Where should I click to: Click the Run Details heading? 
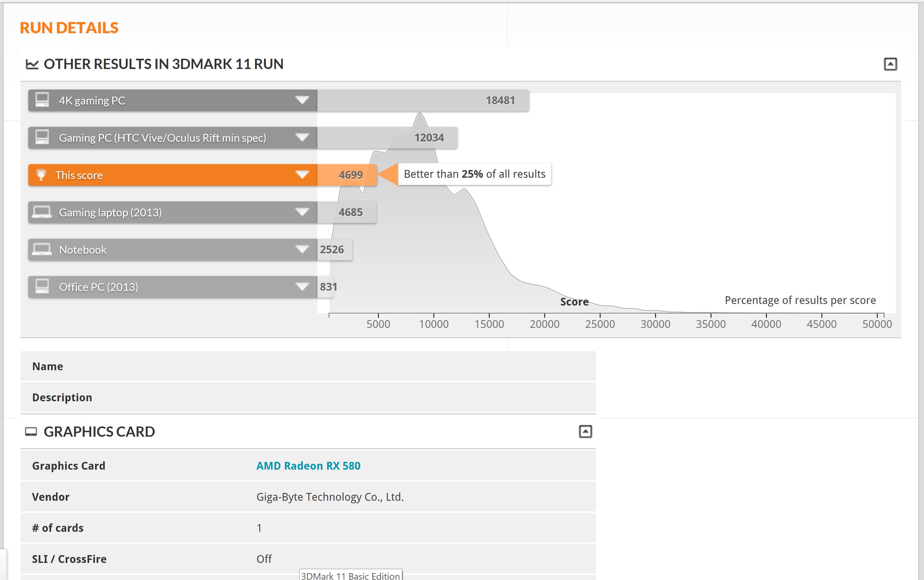click(69, 28)
